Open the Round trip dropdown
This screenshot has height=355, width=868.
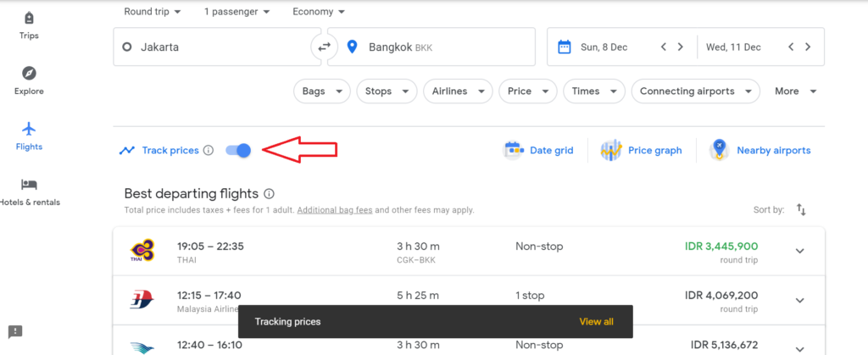[152, 12]
